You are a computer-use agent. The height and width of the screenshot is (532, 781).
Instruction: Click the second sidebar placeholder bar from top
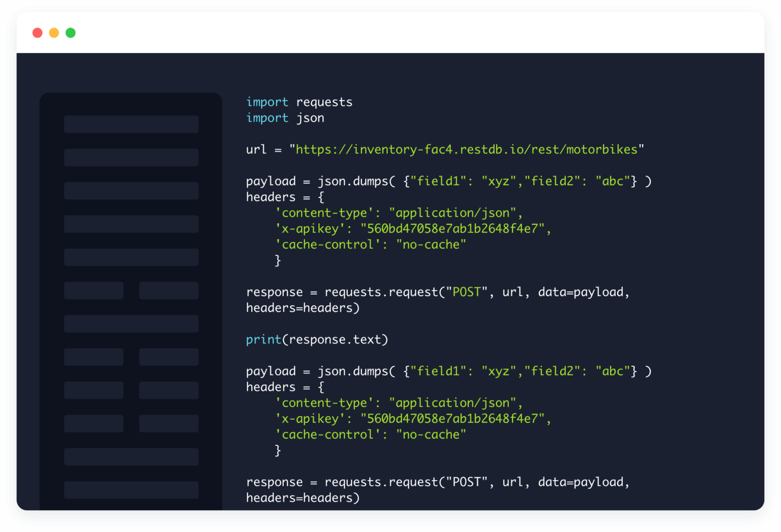click(x=131, y=158)
